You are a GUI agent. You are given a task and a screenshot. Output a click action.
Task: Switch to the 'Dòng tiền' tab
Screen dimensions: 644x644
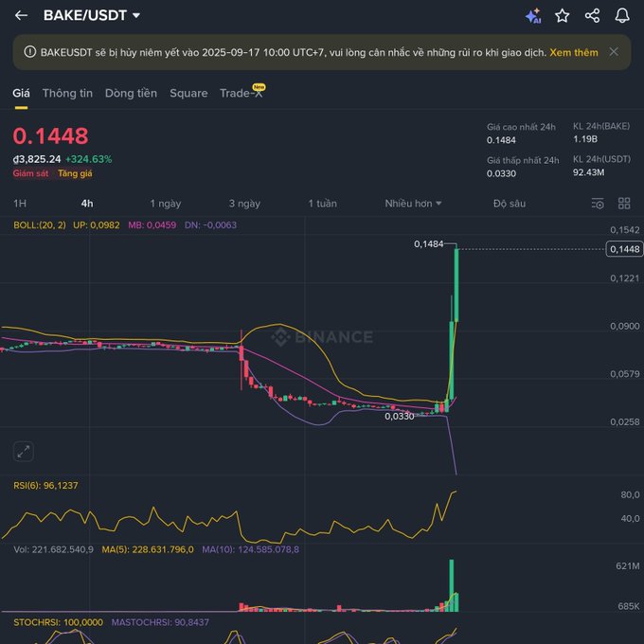pos(131,93)
